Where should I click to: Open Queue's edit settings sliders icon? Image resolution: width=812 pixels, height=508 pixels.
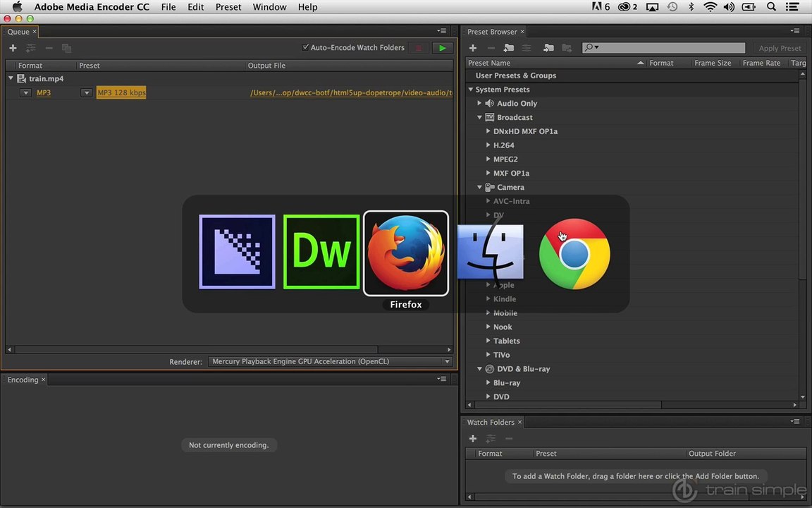pos(31,48)
